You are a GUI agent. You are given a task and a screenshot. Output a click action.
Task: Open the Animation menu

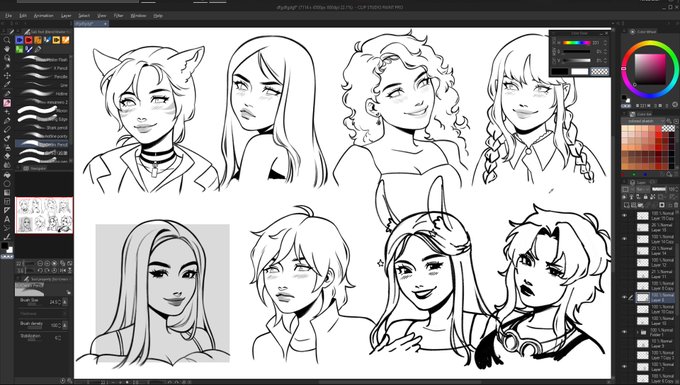(x=44, y=16)
